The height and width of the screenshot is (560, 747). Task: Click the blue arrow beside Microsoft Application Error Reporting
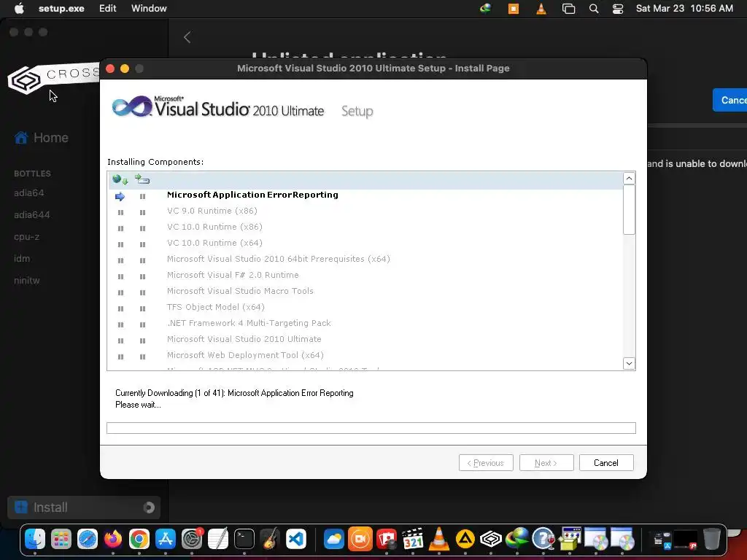tap(120, 196)
